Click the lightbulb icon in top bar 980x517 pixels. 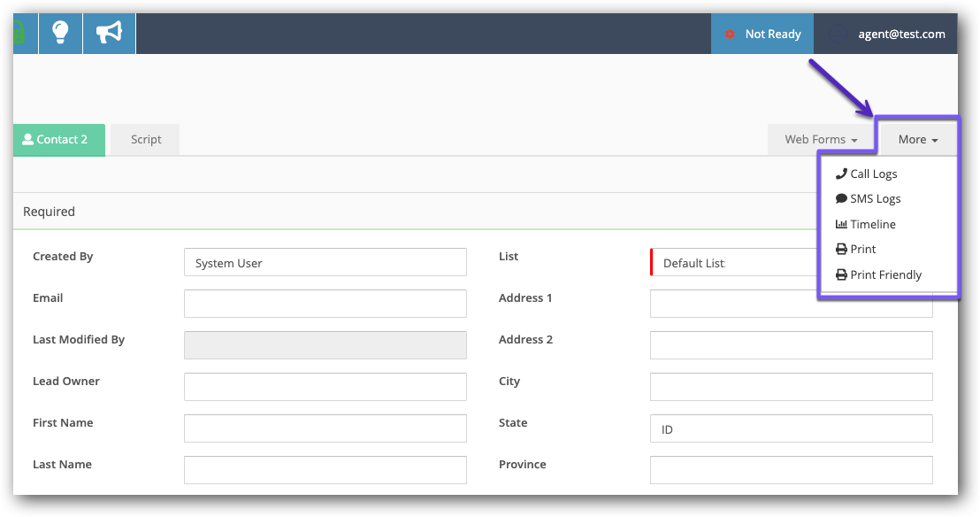pyautogui.click(x=60, y=34)
